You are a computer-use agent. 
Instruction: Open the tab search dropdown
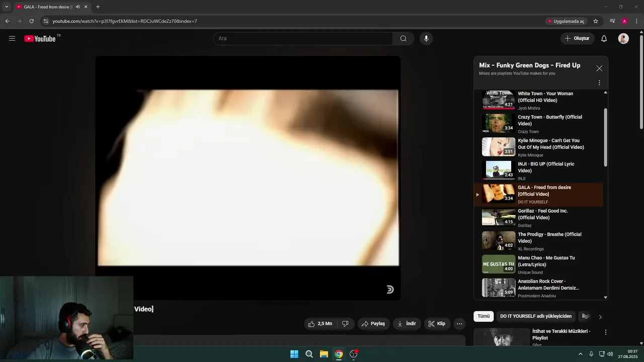(x=7, y=7)
